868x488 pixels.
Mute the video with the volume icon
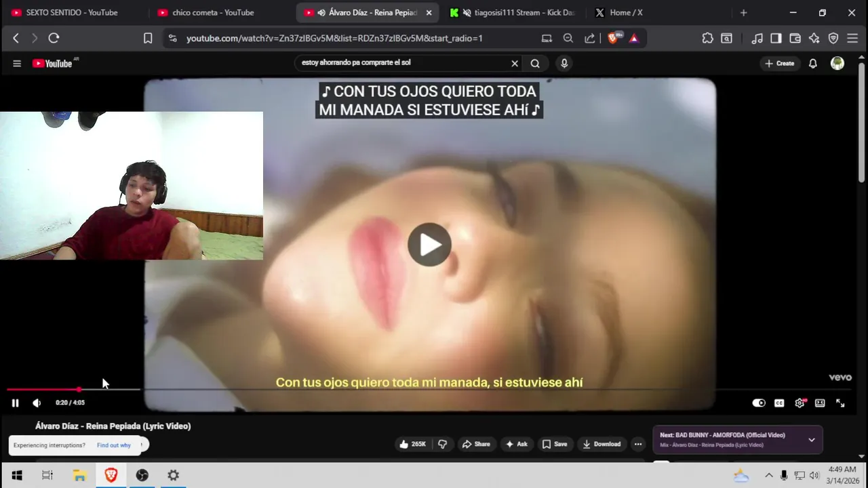(x=37, y=403)
